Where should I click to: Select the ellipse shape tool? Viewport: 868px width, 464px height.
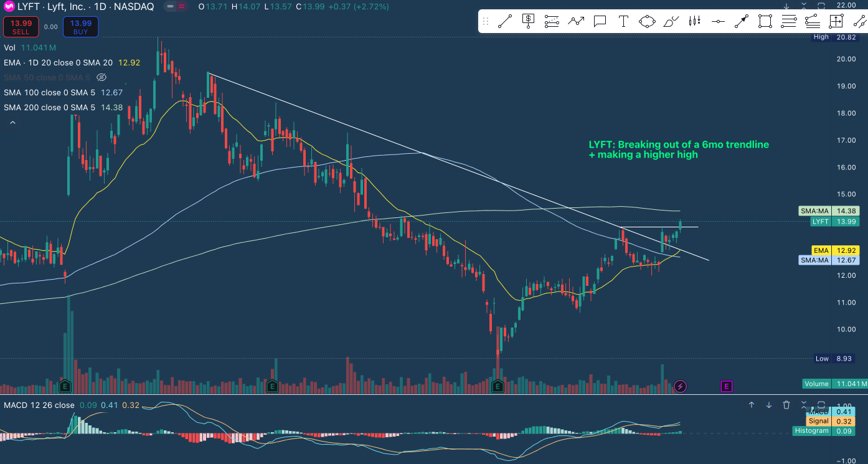pos(648,22)
